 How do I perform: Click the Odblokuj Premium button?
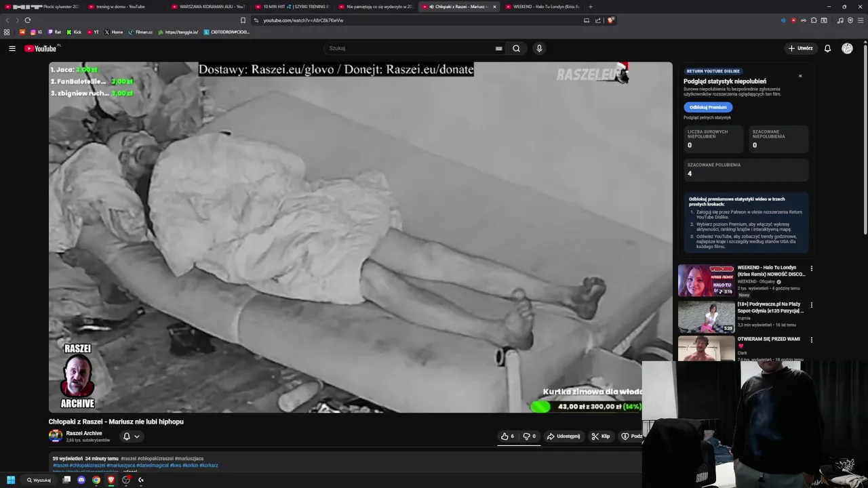pyautogui.click(x=708, y=107)
